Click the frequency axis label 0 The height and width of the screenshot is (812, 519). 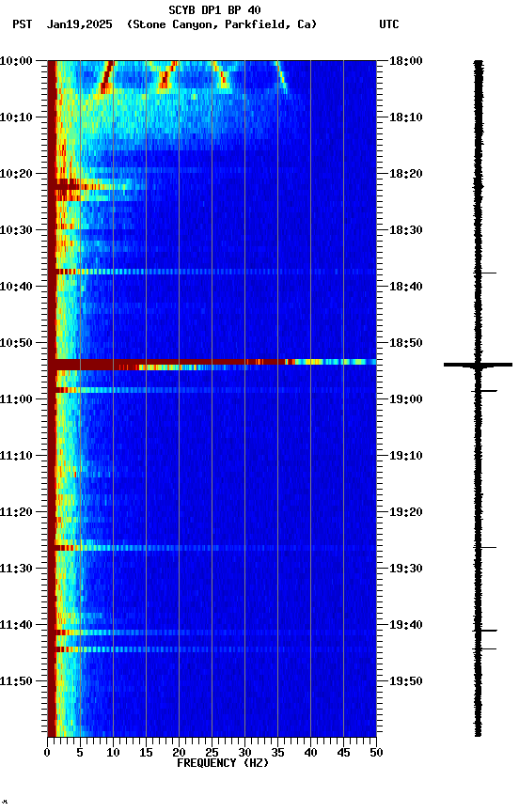click(47, 753)
